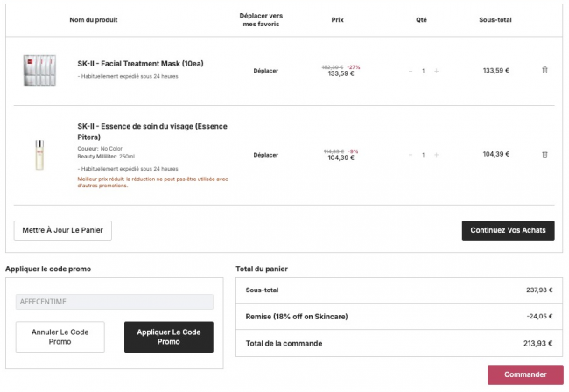
Task: Cancel promo with Annuler Le Code Promo
Action: pos(60,337)
